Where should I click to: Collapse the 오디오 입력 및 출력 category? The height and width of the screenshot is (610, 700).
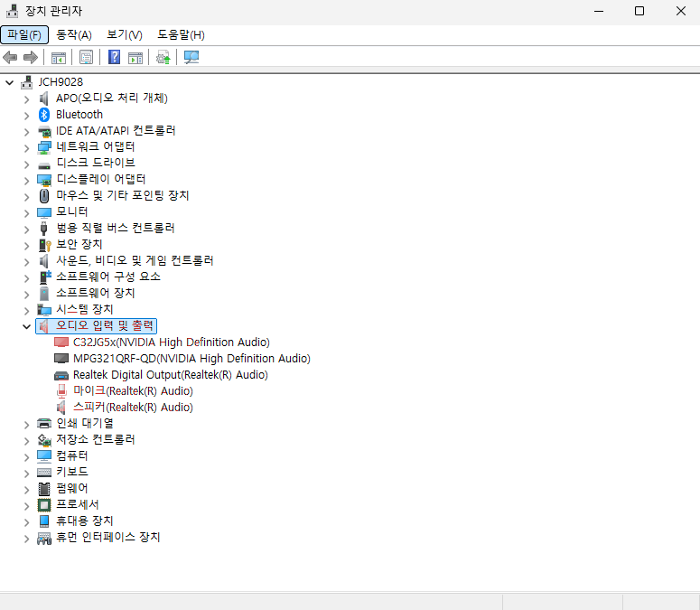tap(27, 326)
